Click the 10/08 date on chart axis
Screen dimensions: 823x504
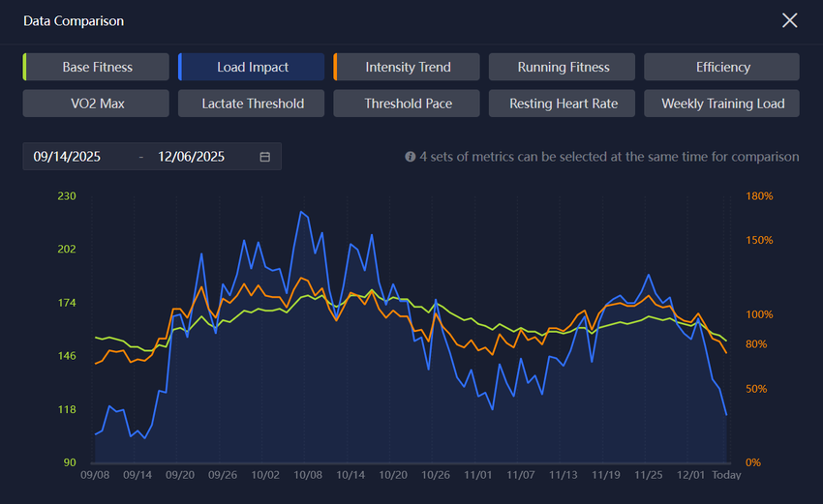(x=308, y=476)
